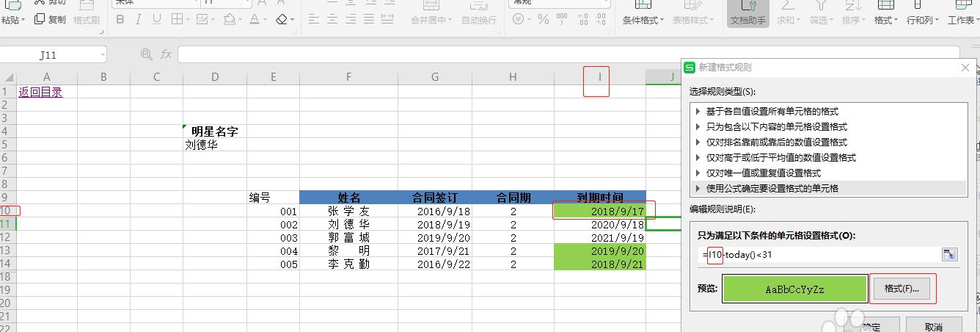Click the magnifier icon beside fx
The width and height of the screenshot is (980, 332).
(146, 54)
